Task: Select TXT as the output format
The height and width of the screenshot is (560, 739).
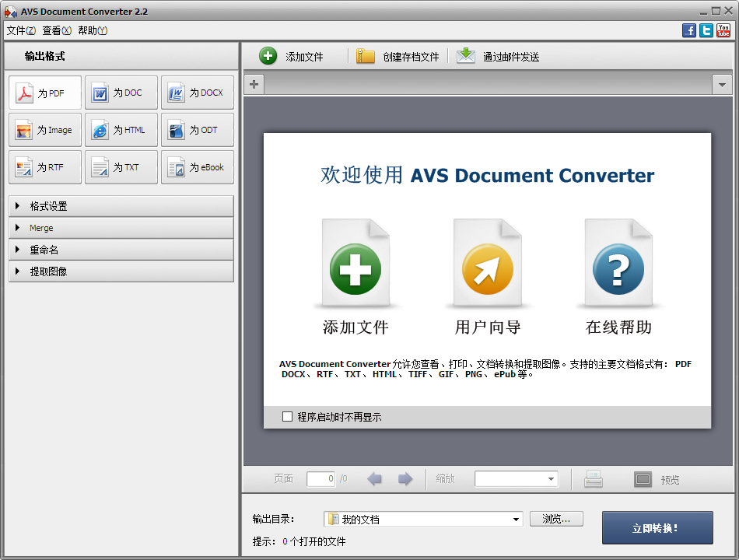Action: pyautogui.click(x=121, y=167)
